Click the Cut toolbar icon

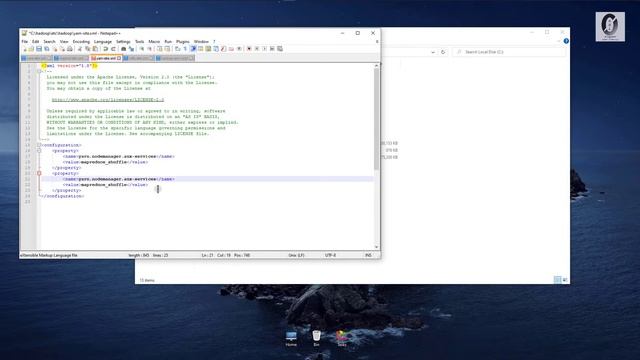(79, 49)
